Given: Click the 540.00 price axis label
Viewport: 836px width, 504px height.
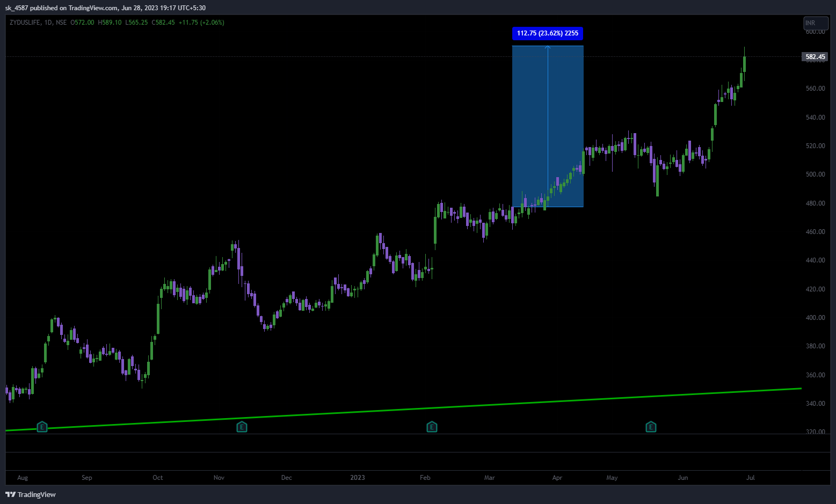Looking at the screenshot, I should [x=815, y=118].
